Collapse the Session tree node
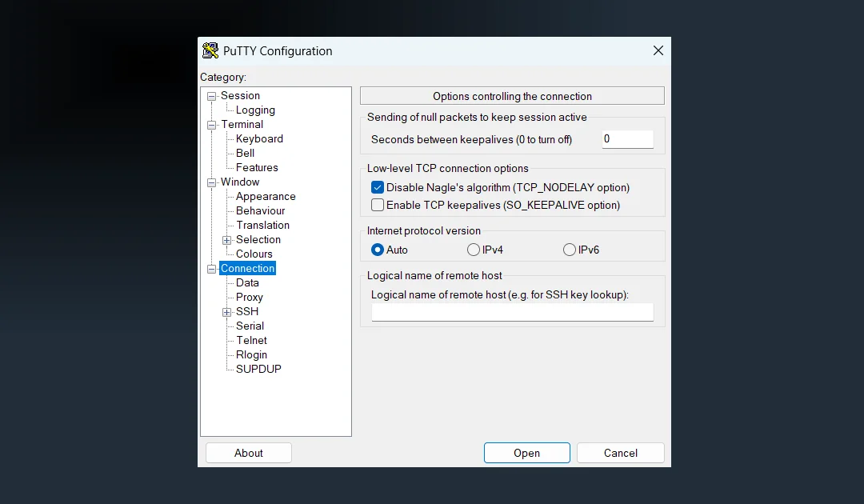Image resolution: width=864 pixels, height=504 pixels. [211, 96]
